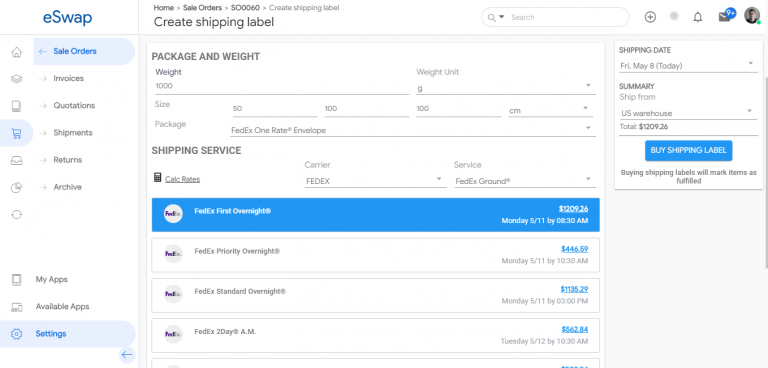This screenshot has width=768, height=368.
Task: Click the third Size field showing 100
Action: 458,109
